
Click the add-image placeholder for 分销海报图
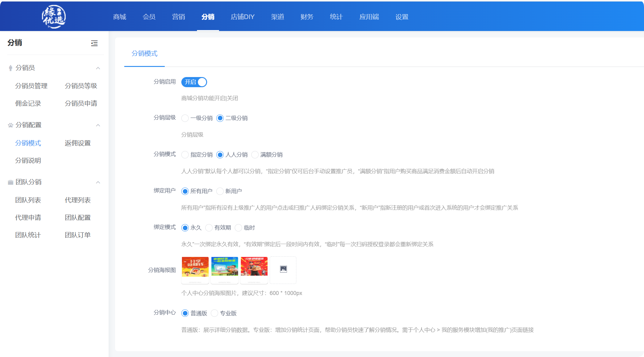(283, 270)
